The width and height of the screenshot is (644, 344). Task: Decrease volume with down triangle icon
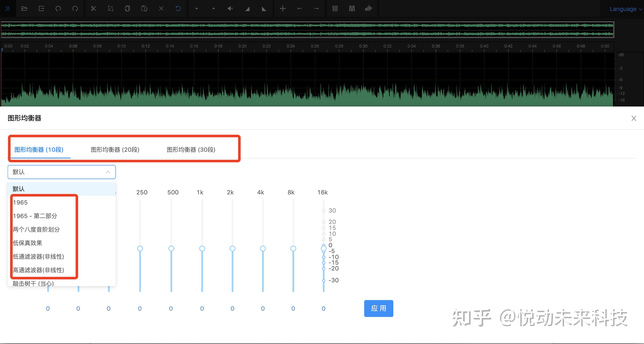(196, 8)
